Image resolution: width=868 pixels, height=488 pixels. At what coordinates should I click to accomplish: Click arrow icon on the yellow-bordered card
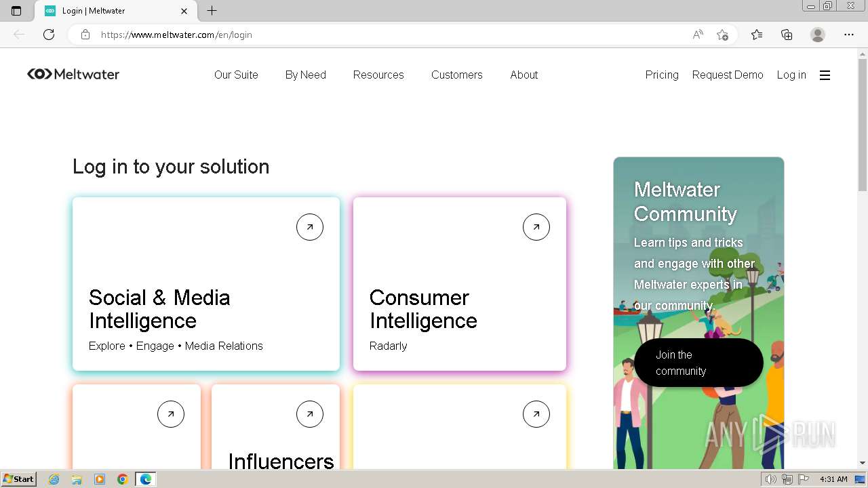(536, 414)
